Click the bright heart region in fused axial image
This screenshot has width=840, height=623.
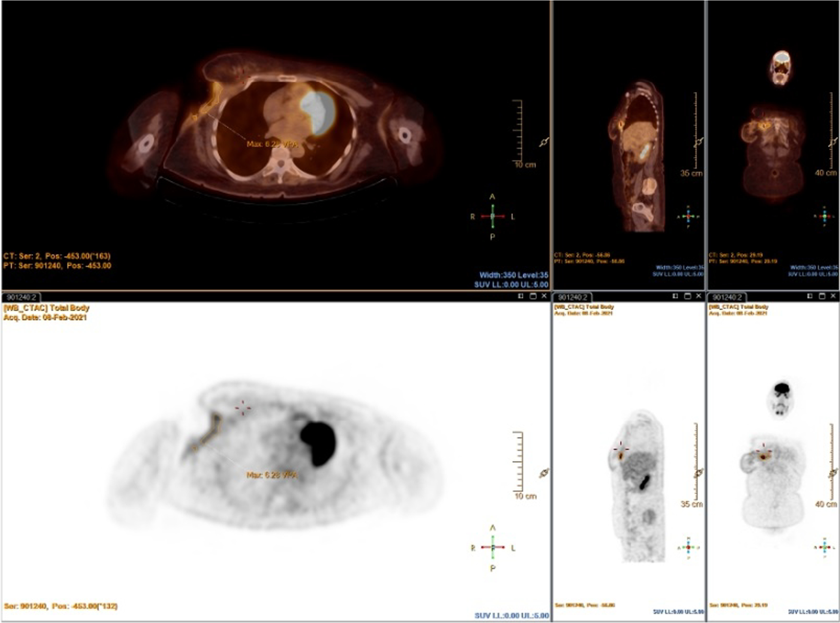tap(318, 113)
